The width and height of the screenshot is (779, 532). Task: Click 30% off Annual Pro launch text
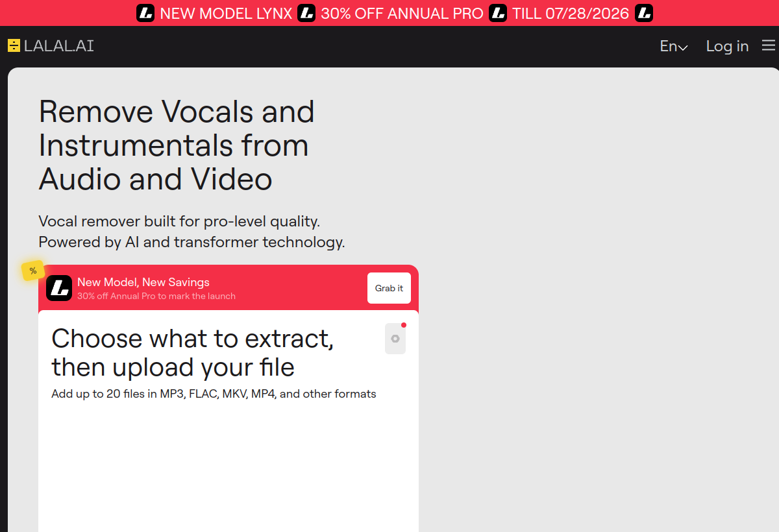click(x=156, y=296)
